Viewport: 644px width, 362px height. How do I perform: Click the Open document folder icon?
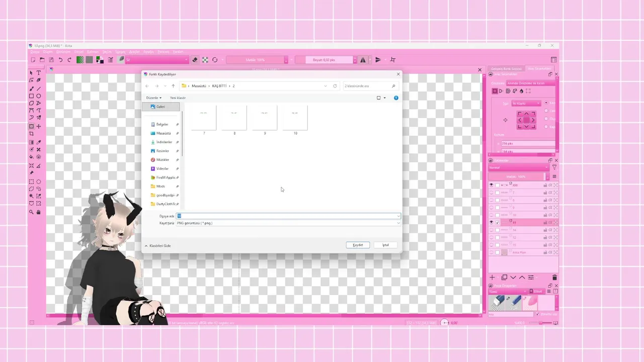coord(42,60)
